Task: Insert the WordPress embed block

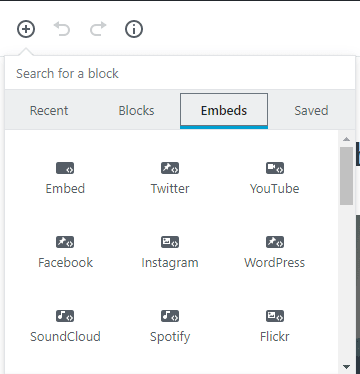Action: point(275,253)
